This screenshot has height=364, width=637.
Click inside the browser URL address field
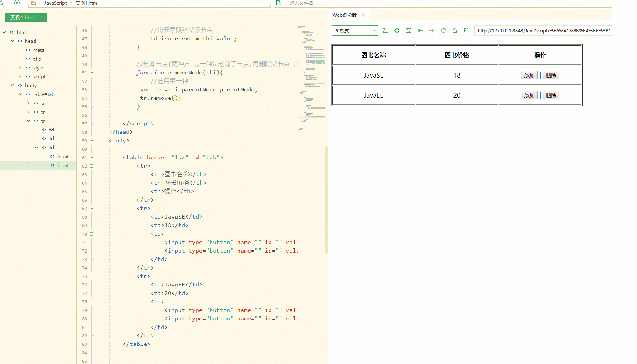(540, 30)
